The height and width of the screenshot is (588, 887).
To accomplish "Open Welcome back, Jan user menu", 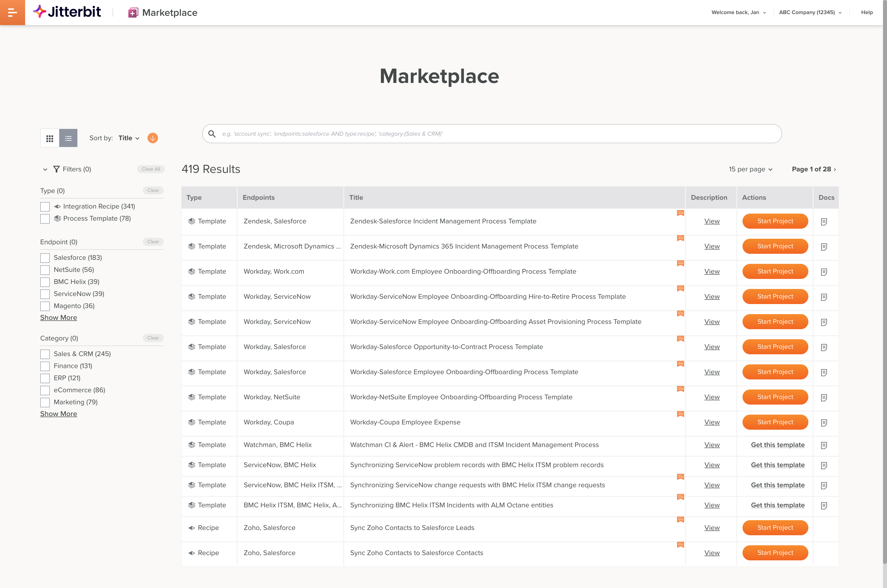I will point(738,12).
